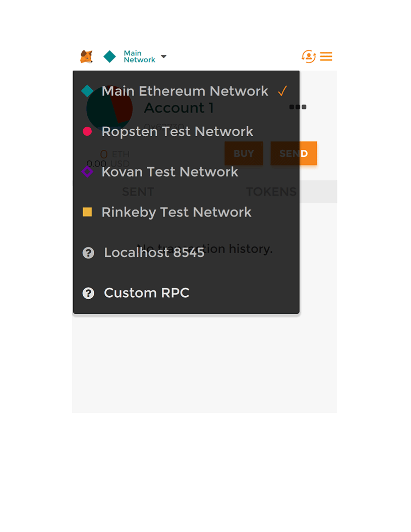Select Main Ethereum Network
The height and width of the screenshot is (532, 411).
(x=185, y=91)
